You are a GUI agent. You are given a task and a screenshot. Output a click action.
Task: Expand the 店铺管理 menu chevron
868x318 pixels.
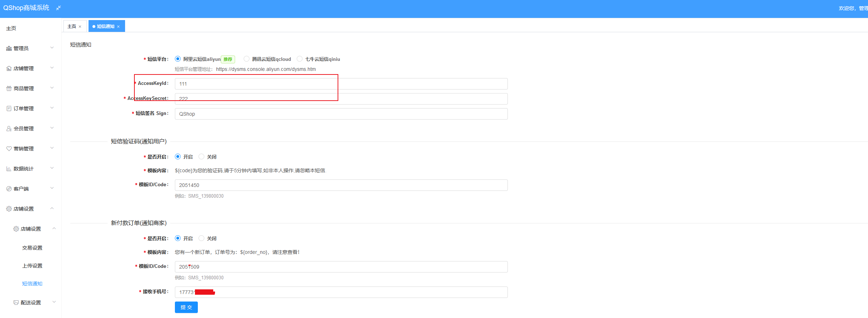click(52, 68)
